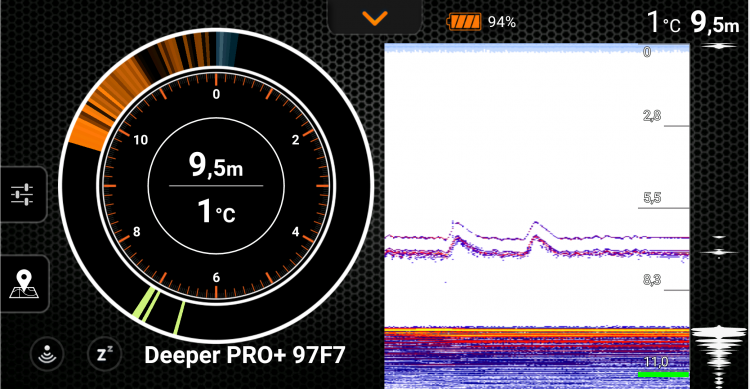750x389 pixels.
Task: Click the amplitude waveform strip at bottom right
Action: tap(719, 356)
